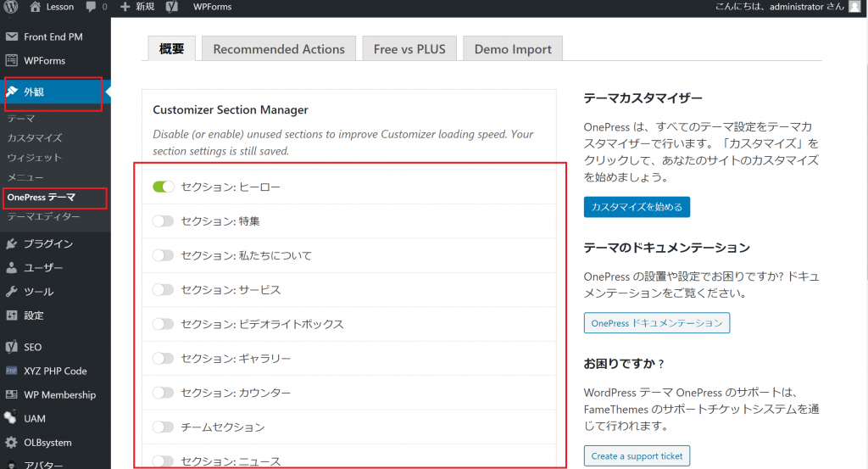
Task: Click the ツール wrench icon
Action: click(x=12, y=291)
